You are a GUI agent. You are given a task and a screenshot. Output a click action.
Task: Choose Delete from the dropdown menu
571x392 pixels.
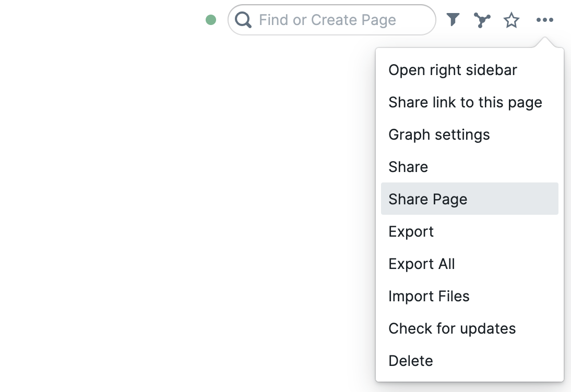411,361
